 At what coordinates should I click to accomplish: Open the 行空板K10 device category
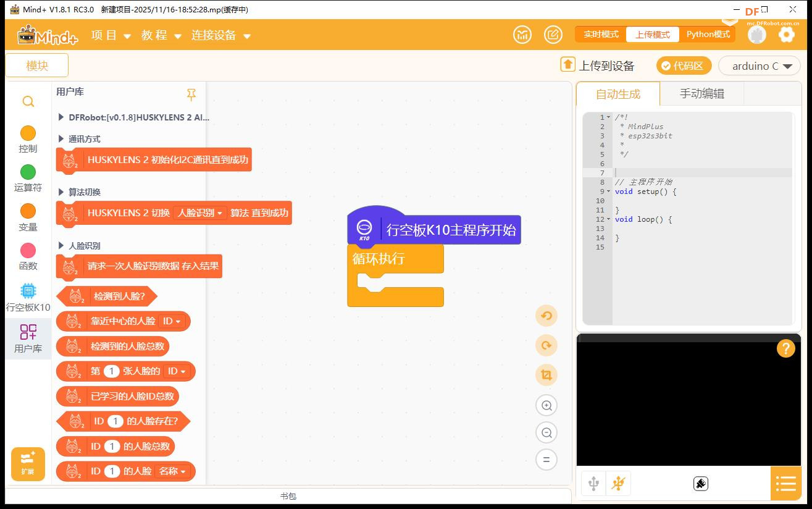(x=28, y=297)
